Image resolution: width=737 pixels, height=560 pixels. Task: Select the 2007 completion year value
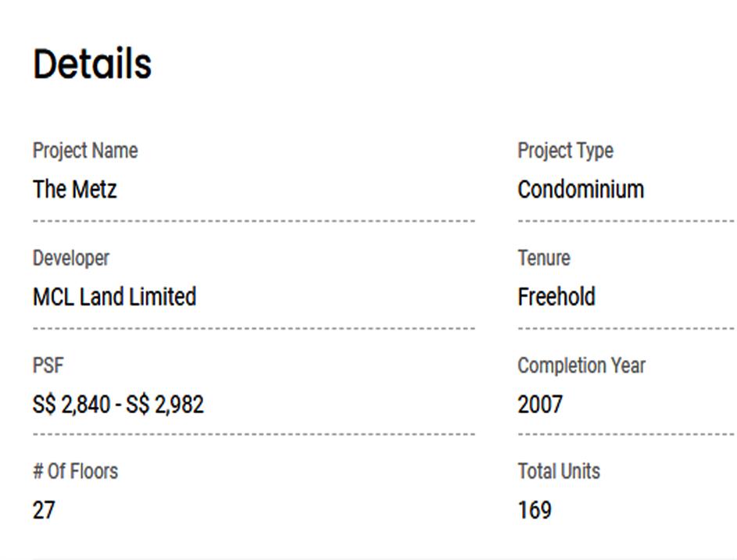540,405
